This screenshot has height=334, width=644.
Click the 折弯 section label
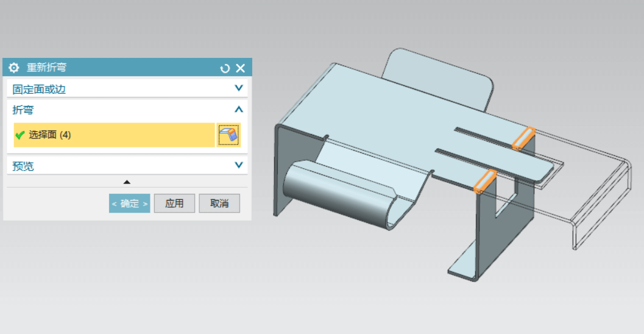pyautogui.click(x=23, y=110)
